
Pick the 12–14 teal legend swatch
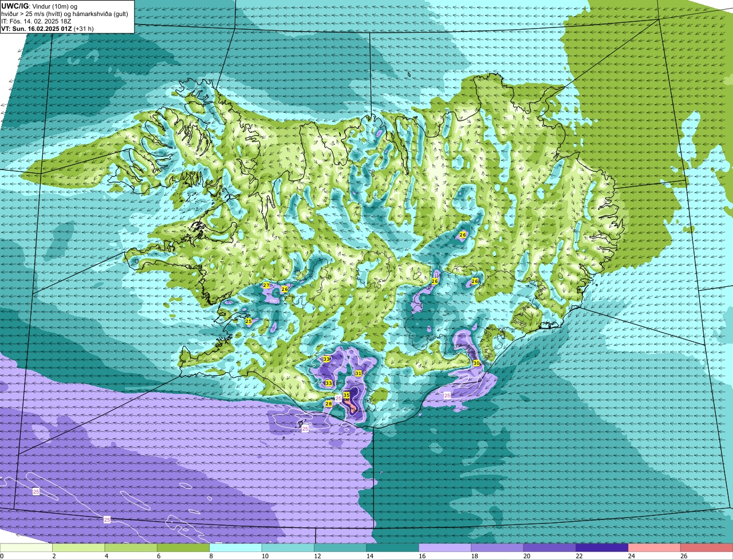pos(340,547)
